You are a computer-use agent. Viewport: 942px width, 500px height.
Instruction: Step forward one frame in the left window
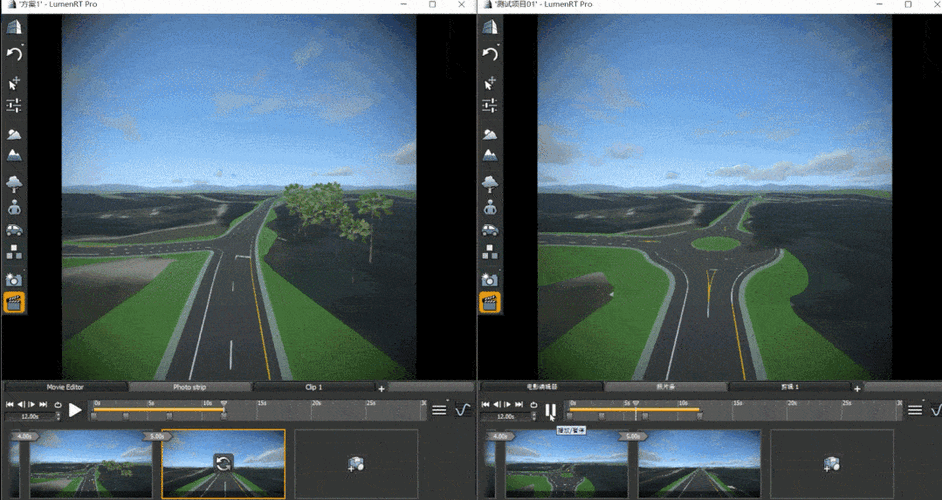click(31, 404)
